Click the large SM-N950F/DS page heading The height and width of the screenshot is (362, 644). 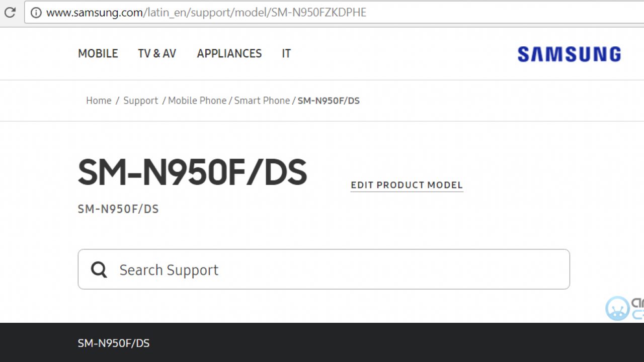tap(192, 172)
